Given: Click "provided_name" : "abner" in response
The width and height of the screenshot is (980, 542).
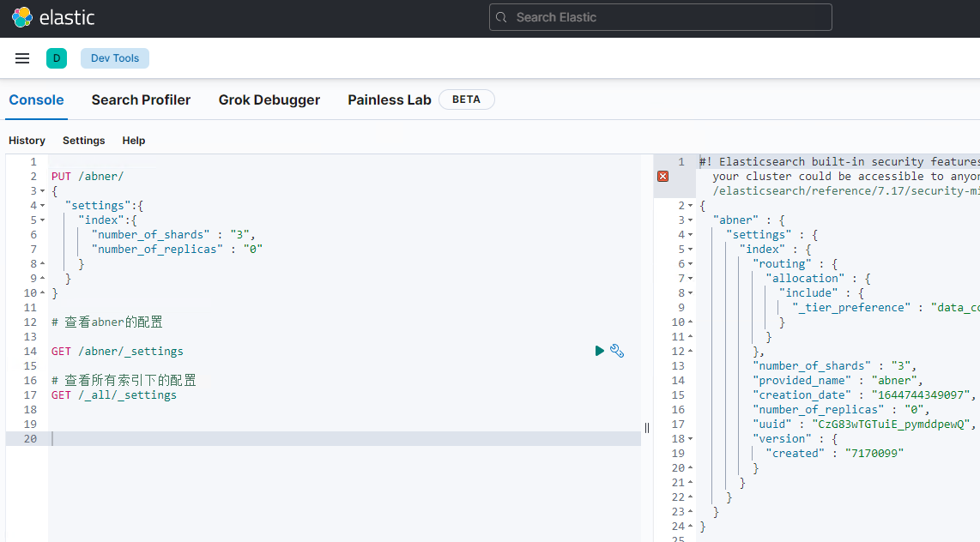Looking at the screenshot, I should [x=838, y=380].
